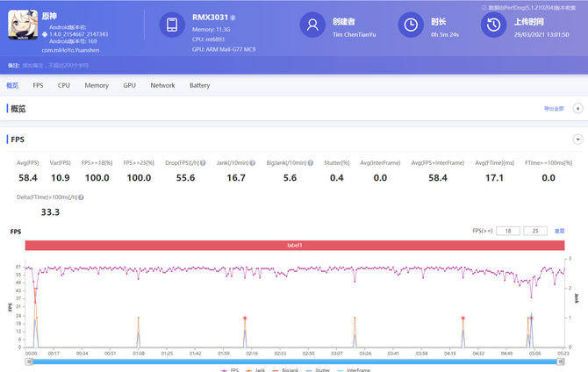The height and width of the screenshot is (372, 588).
Task: Click the 重置 reset link
Action: [x=560, y=231]
